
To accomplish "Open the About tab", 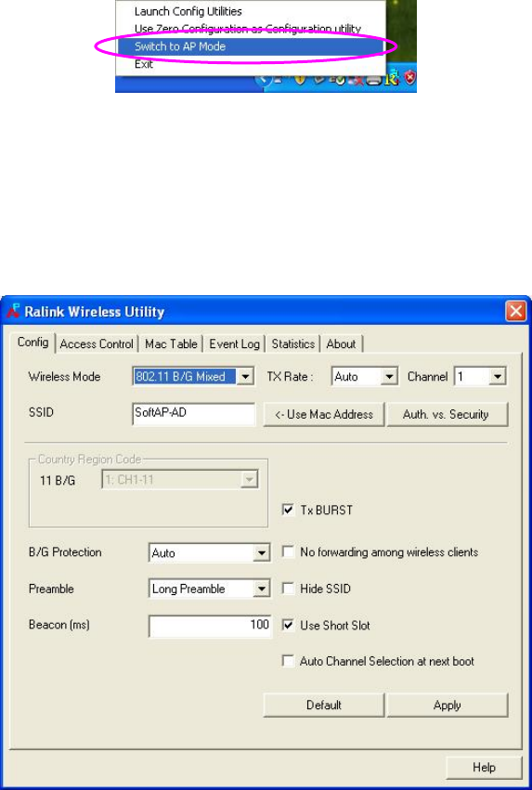I will (341, 344).
